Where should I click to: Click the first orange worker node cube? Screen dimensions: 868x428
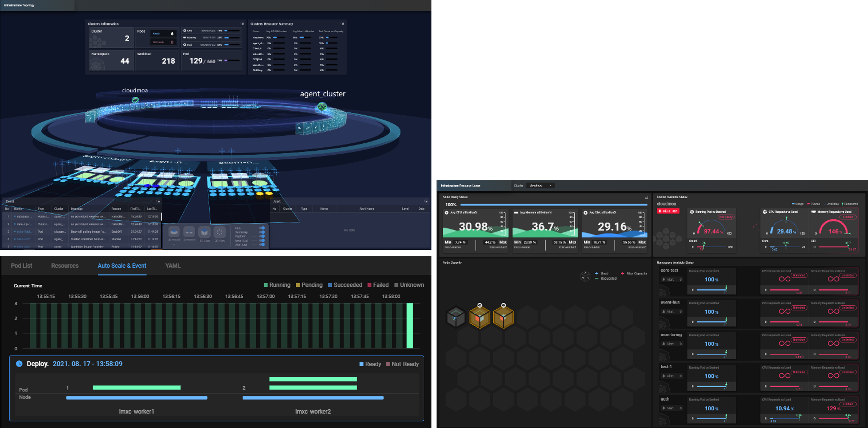479,317
